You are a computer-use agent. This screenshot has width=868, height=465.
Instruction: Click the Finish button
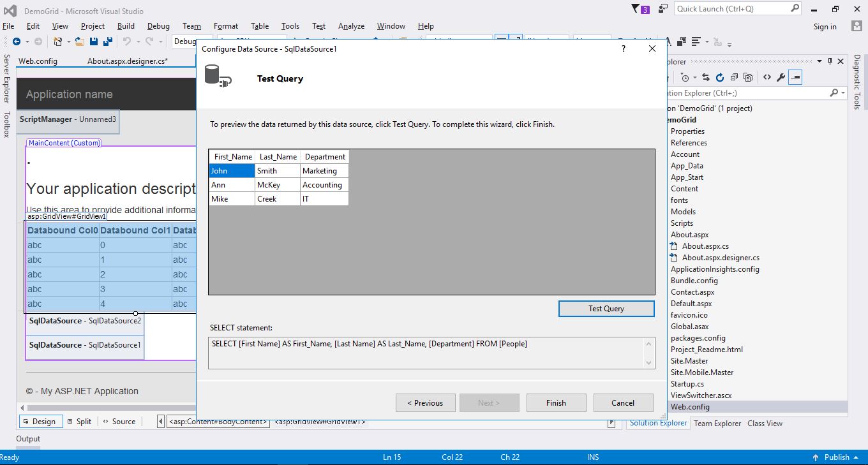(x=556, y=403)
